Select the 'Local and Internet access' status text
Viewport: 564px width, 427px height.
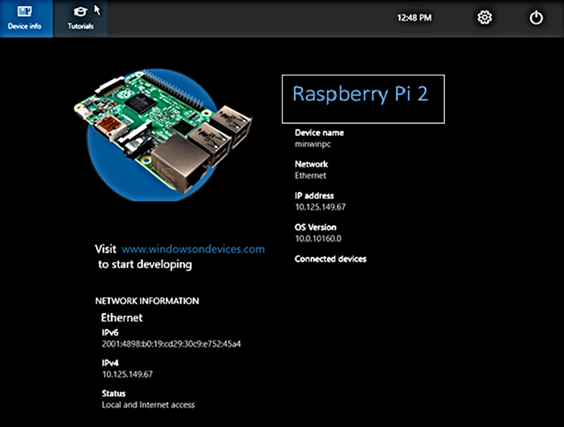(x=148, y=405)
